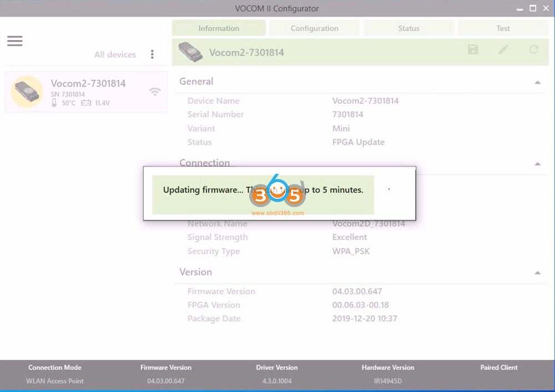Collapse the General section
This screenshot has width=555, height=392.
(x=537, y=82)
